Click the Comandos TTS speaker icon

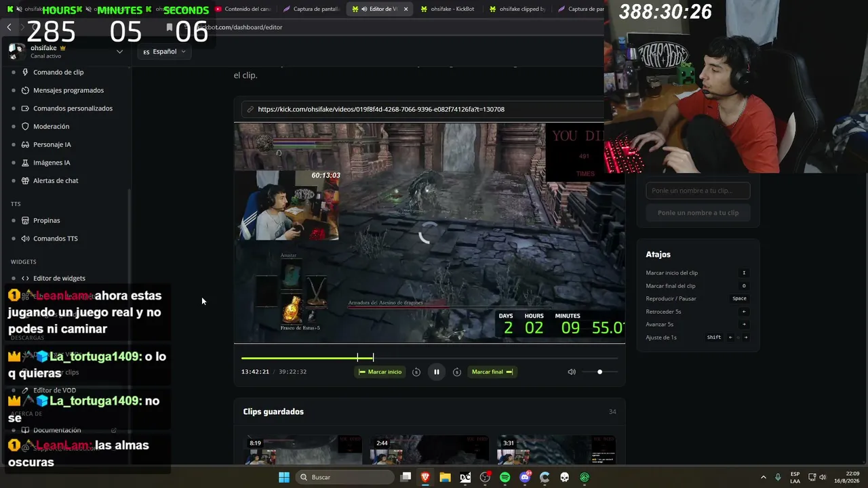coord(25,239)
